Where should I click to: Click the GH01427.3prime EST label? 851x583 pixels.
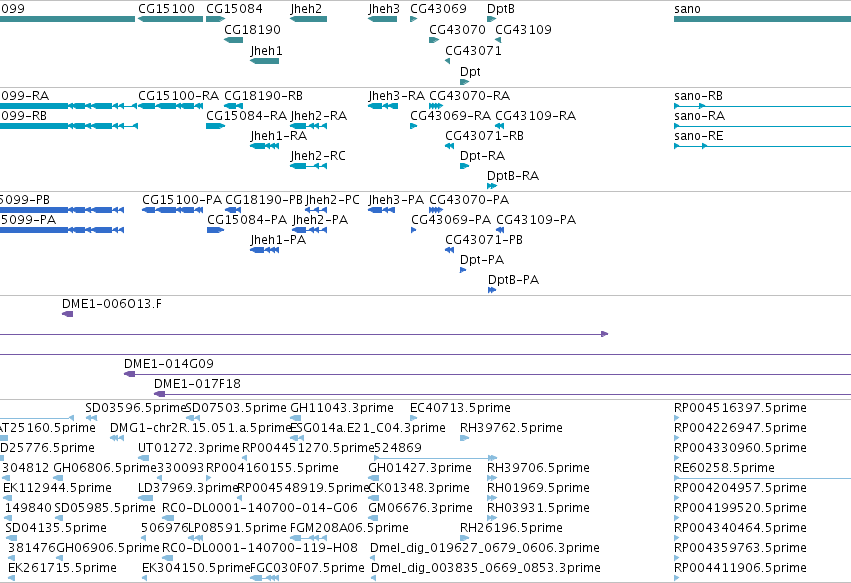[420, 468]
